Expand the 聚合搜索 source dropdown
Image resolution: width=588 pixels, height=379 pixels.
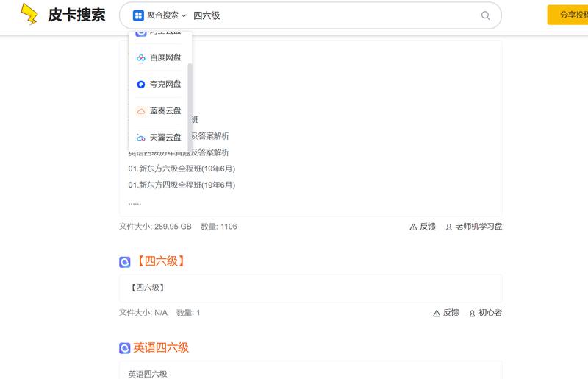[x=159, y=15]
